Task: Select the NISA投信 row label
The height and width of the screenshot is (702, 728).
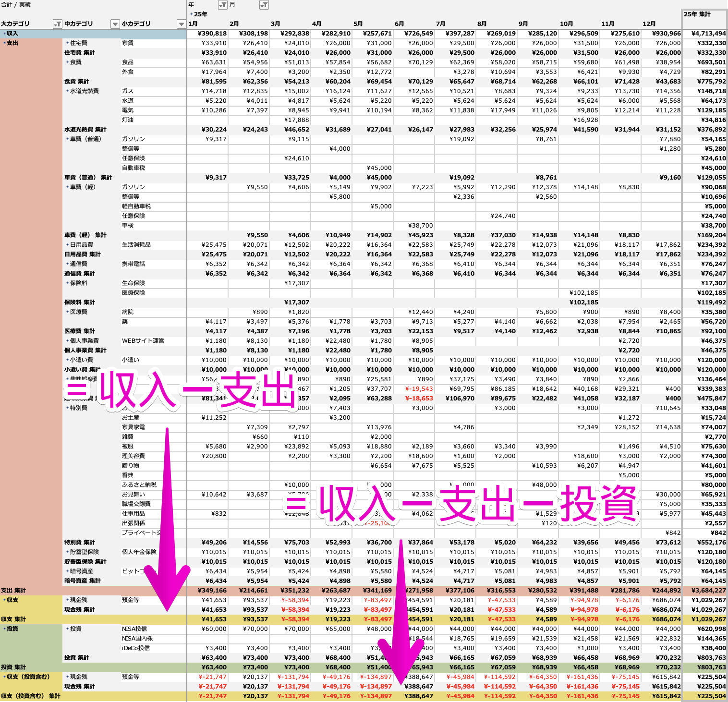Action: pyautogui.click(x=134, y=629)
